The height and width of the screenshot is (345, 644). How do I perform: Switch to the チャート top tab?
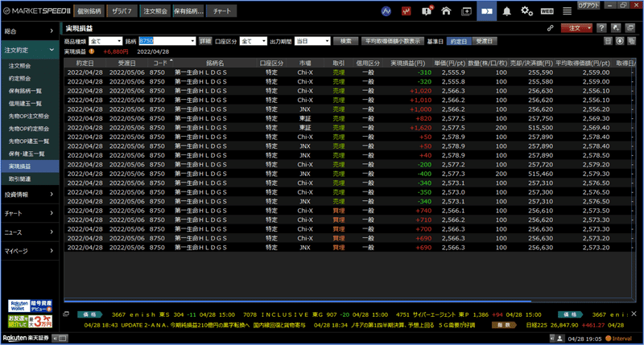221,11
